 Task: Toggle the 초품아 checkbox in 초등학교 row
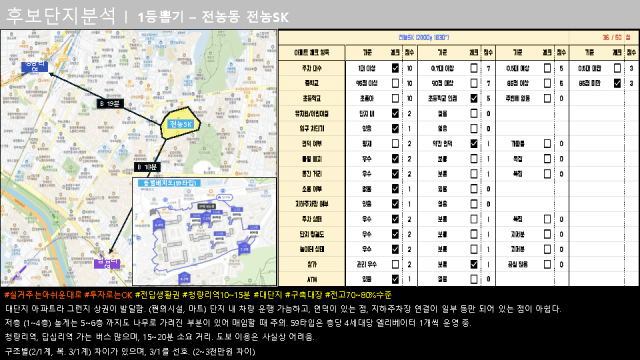tap(395, 98)
